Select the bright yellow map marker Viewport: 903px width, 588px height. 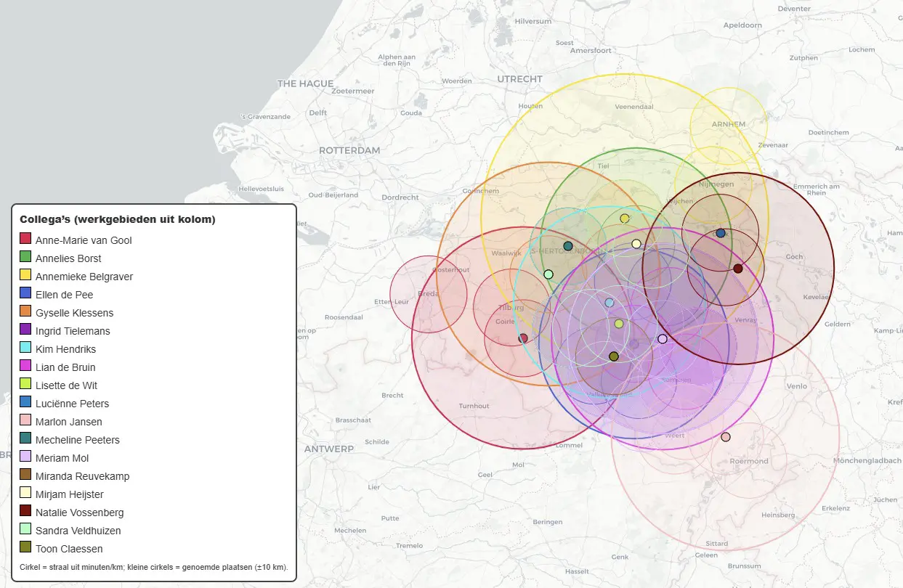(x=625, y=219)
